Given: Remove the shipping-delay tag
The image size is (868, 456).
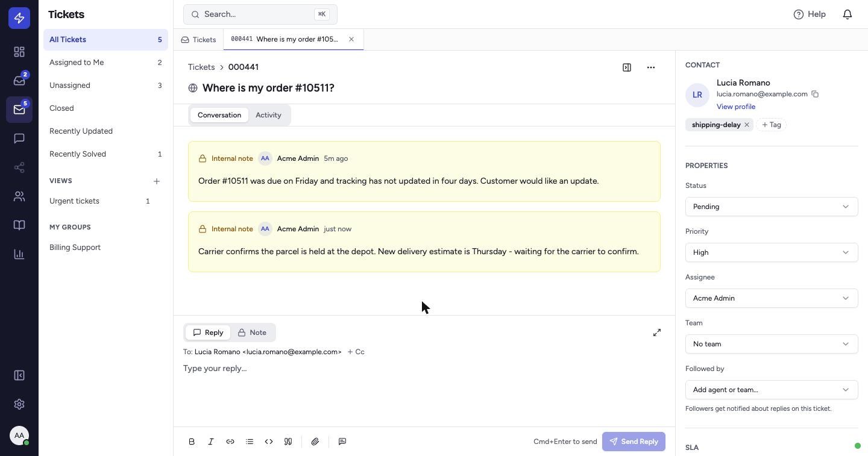Looking at the screenshot, I should [747, 125].
